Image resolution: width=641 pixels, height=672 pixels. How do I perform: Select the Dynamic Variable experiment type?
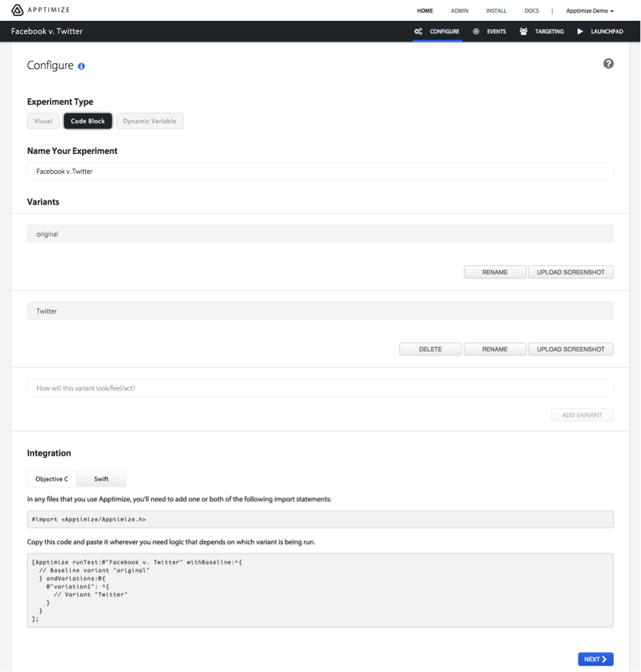point(150,121)
